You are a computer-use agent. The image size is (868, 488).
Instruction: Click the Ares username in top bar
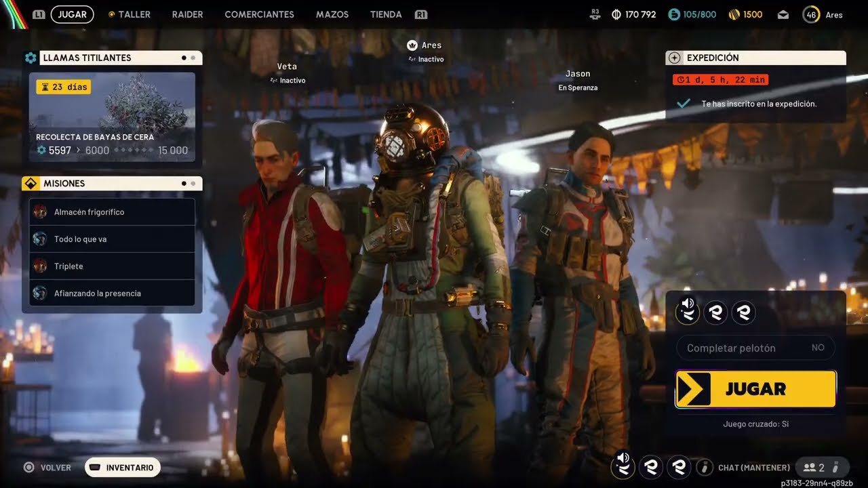point(834,15)
